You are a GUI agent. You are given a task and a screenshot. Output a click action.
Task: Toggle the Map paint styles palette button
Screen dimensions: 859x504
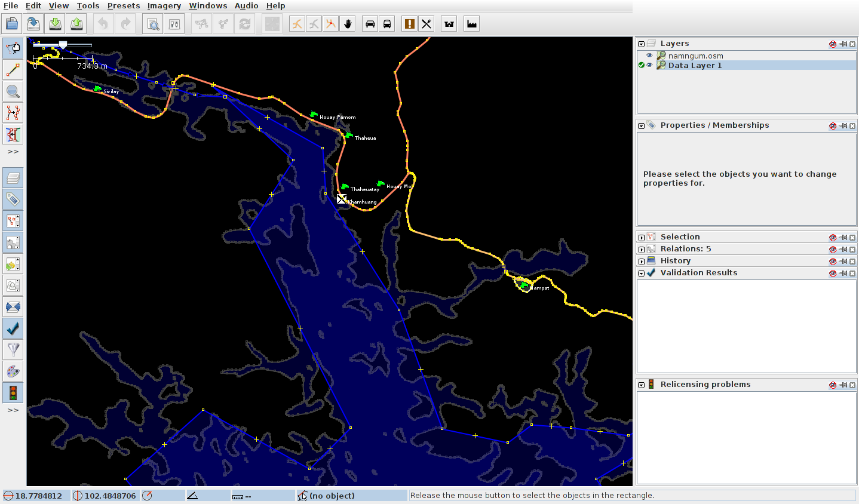click(x=13, y=371)
